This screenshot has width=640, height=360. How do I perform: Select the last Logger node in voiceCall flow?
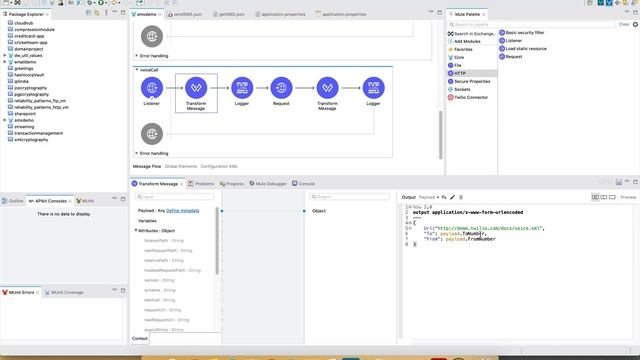(373, 88)
